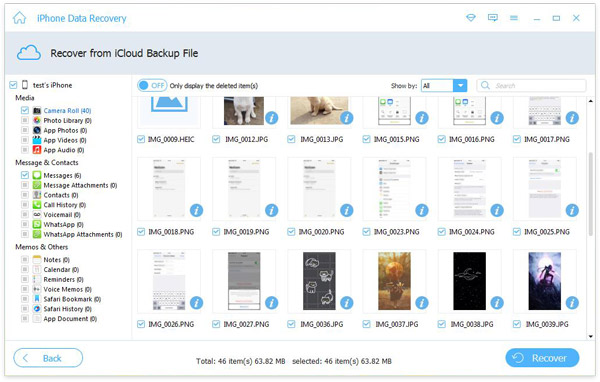
Task: Click the Recover button
Action: pyautogui.click(x=542, y=358)
